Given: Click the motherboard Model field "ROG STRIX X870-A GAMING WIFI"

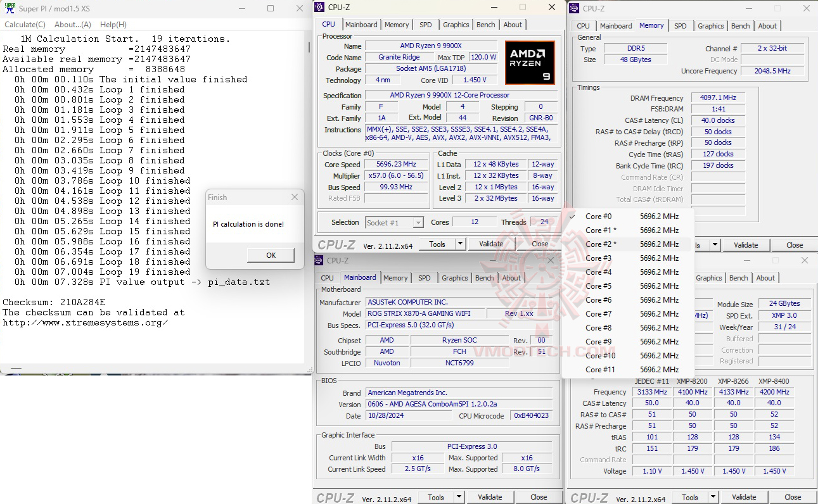Looking at the screenshot, I should tap(425, 314).
